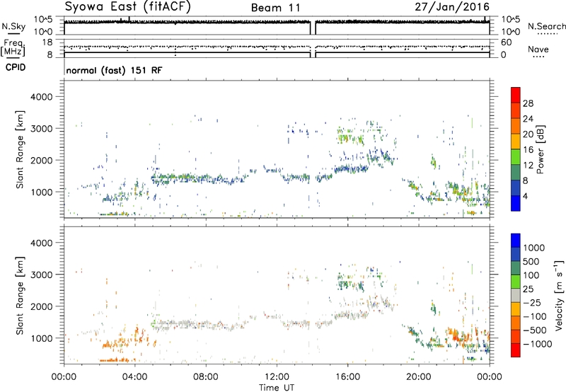The width and height of the screenshot is (566, 392).
Task: Click the 1000 km tick on velocity panel
Action: pyautogui.click(x=41, y=338)
